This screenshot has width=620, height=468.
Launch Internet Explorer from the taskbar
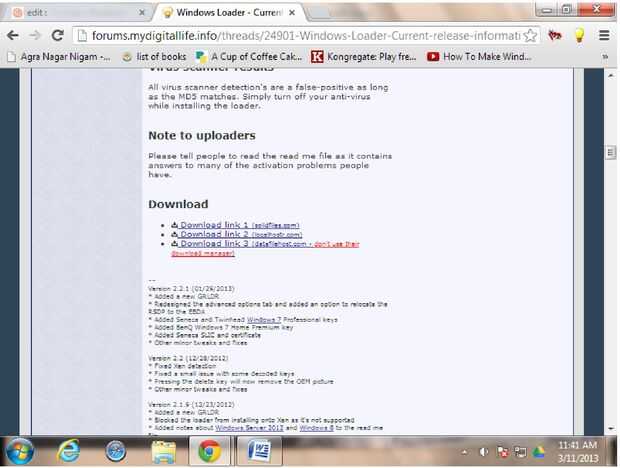(x=68, y=451)
